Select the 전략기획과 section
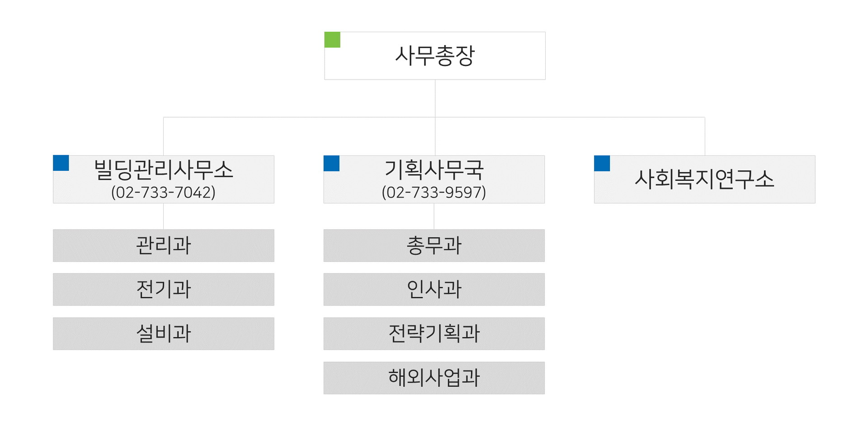 434,334
